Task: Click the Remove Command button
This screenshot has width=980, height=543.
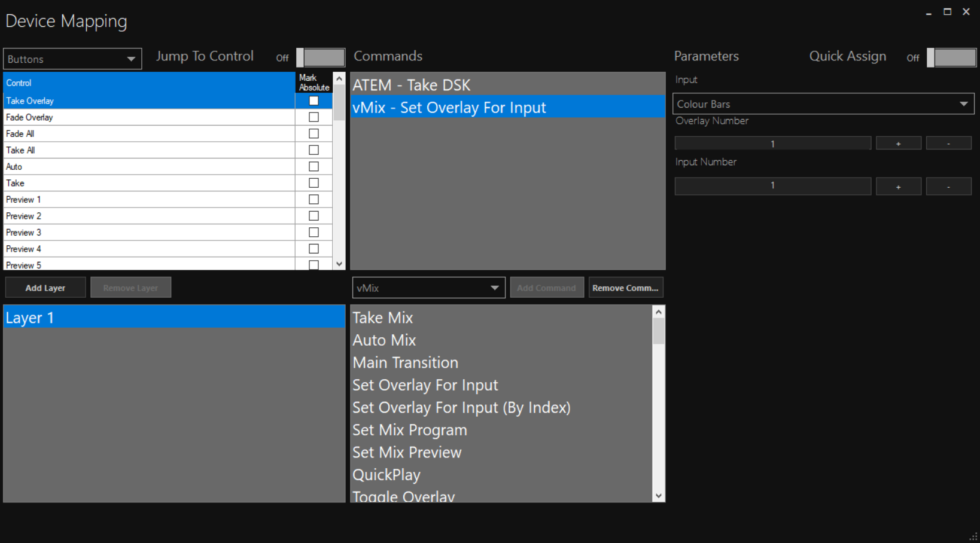Action: 626,288
